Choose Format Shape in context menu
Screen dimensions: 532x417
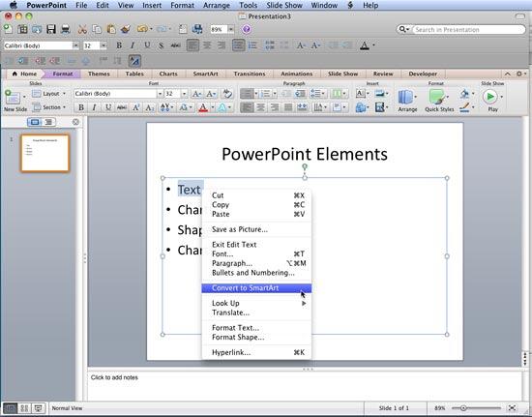[256, 337]
